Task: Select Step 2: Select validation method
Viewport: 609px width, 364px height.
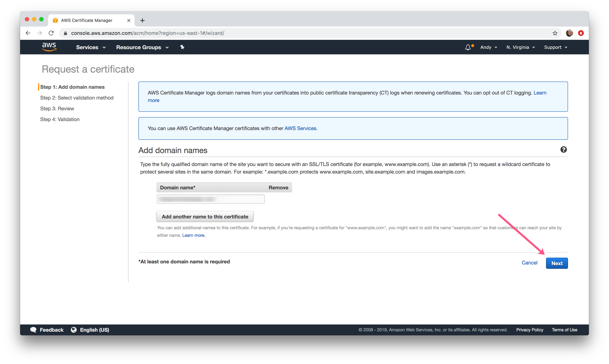Action: point(77,98)
